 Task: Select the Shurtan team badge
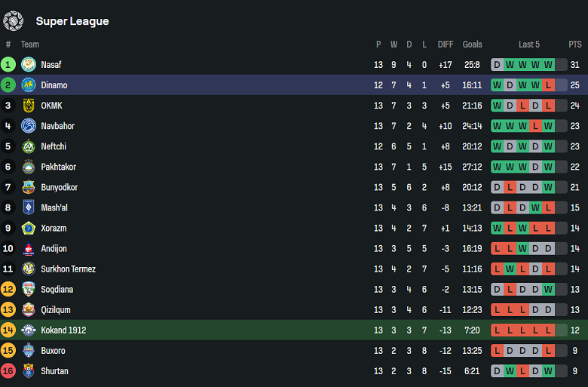point(29,370)
